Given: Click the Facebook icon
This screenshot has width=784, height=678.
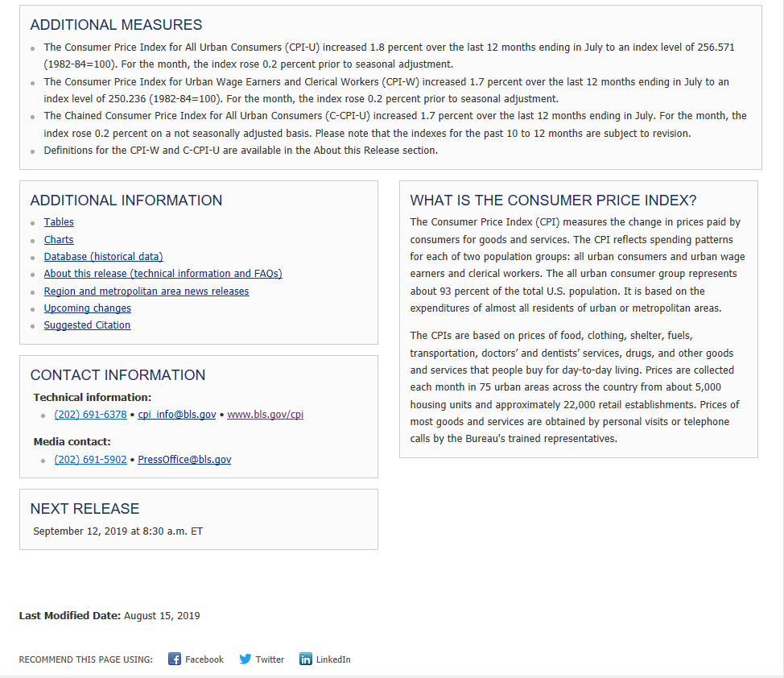Looking at the screenshot, I should point(175,659).
